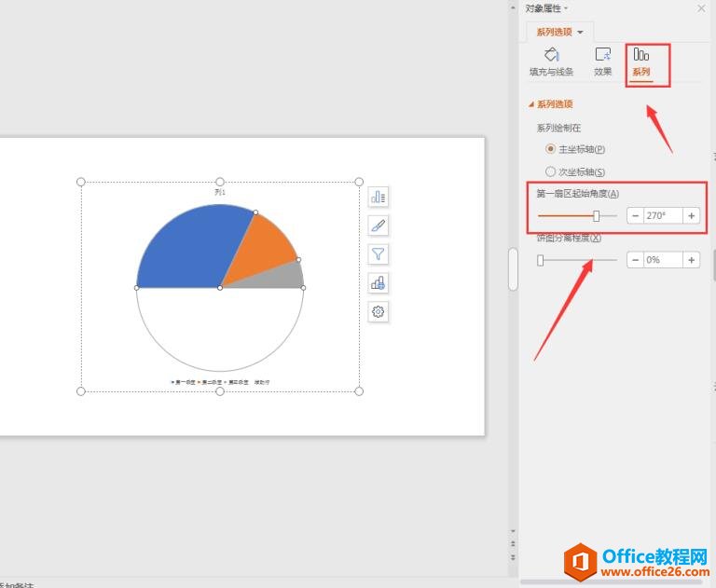
Task: Click the 270° angle input field
Action: [663, 215]
